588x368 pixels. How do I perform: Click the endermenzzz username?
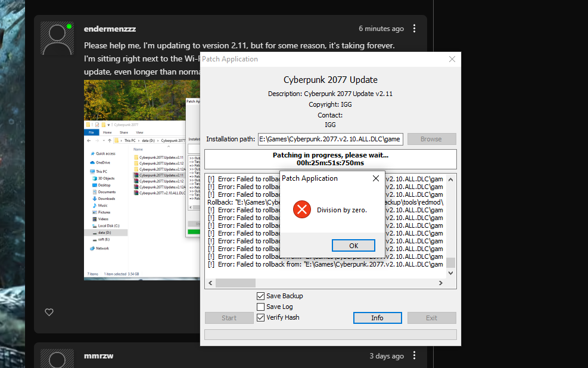pos(110,29)
